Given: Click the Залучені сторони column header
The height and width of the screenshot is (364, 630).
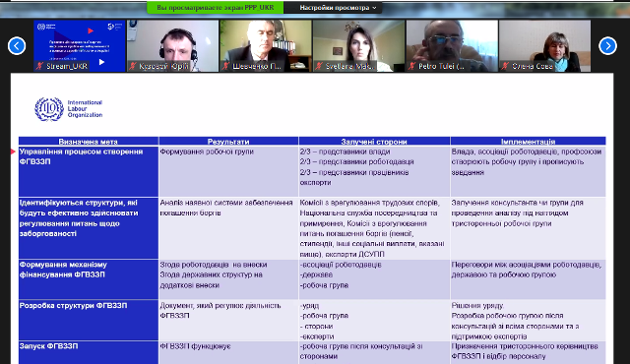Looking at the screenshot, I should (374, 142).
